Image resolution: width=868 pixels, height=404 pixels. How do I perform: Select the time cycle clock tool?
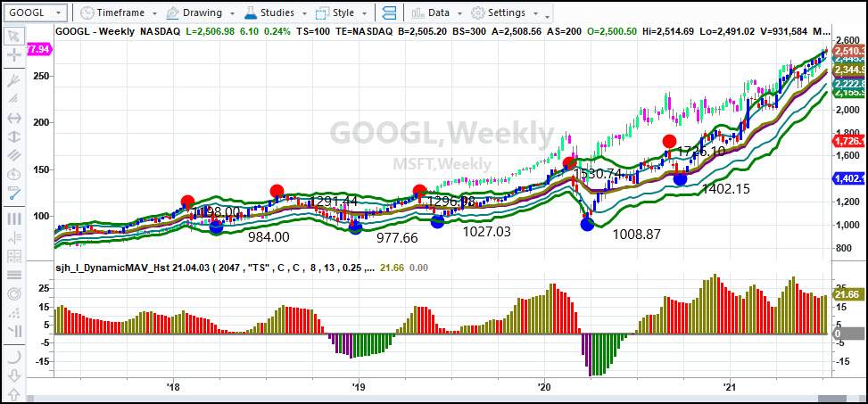point(14,174)
